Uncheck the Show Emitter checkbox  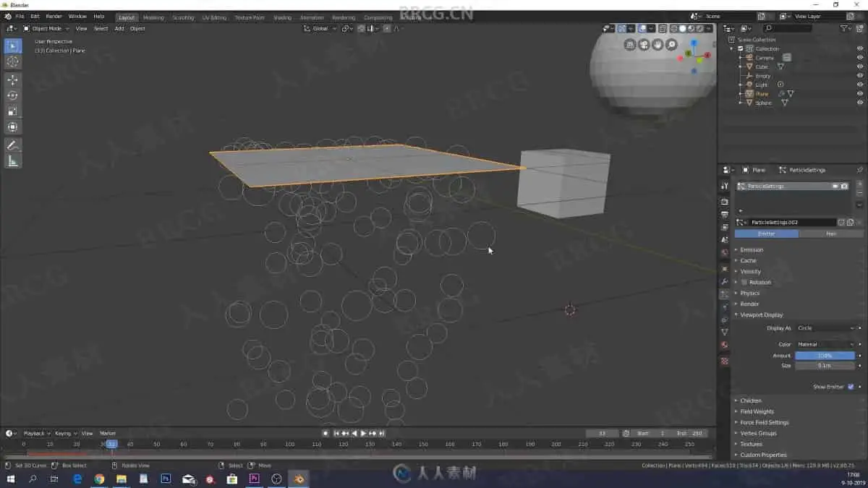851,387
